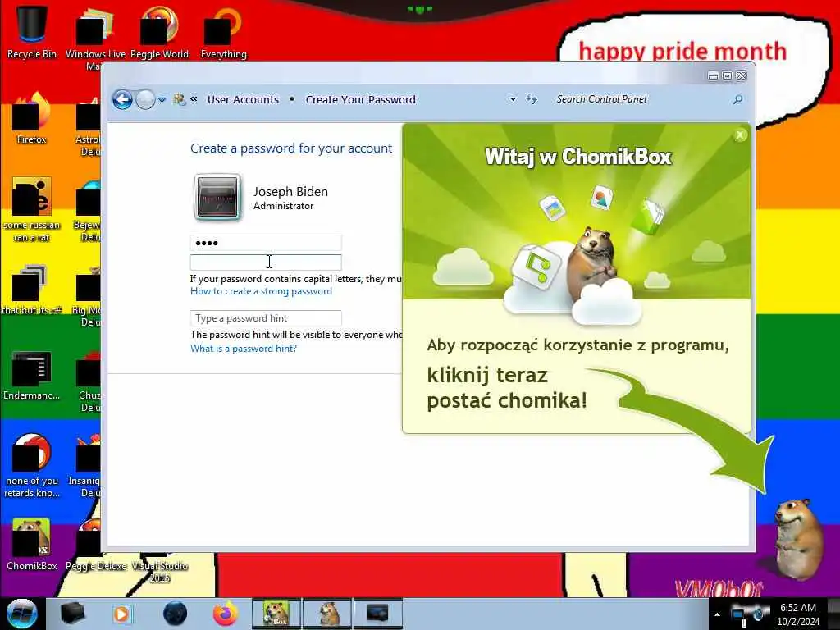Click the Control Panel icon in address bar

[x=179, y=99]
